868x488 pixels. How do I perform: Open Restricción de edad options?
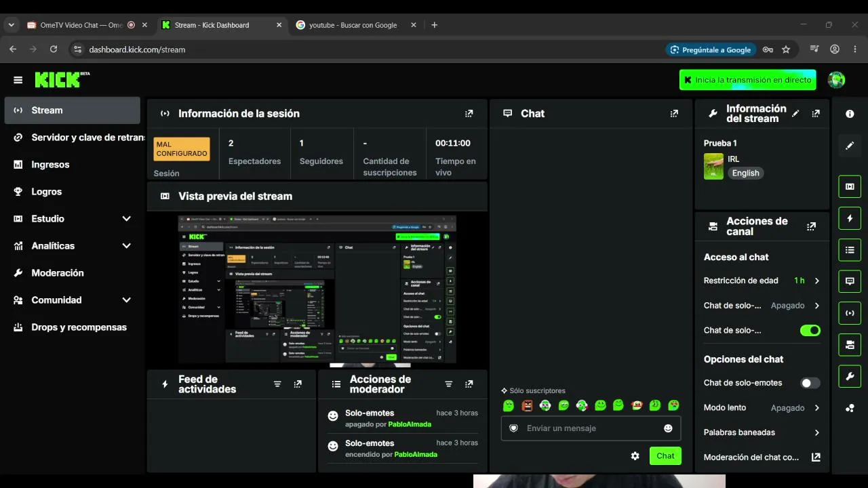pyautogui.click(x=762, y=281)
